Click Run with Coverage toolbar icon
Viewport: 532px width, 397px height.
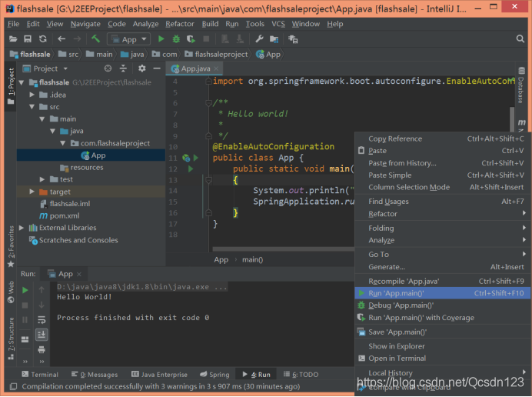(191, 39)
